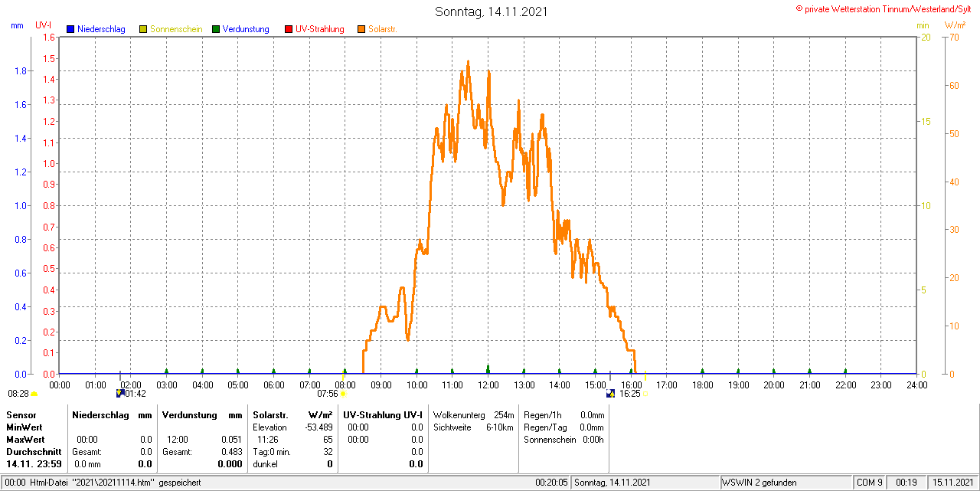
Task: Click the moonset icon next to 01:42
Action: (119, 393)
